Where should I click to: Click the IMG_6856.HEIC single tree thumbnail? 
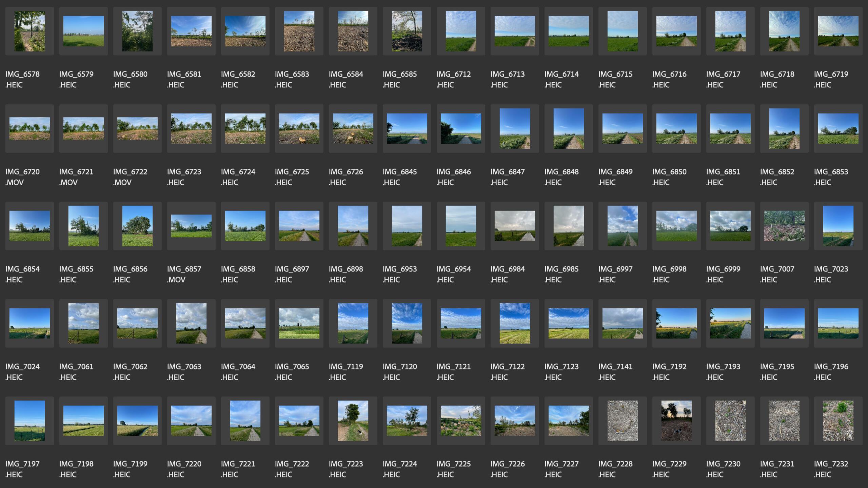[x=137, y=226]
